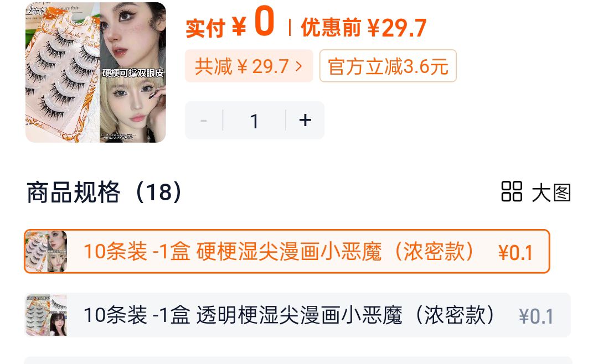Tap the partially visible third spec row
The image size is (598, 364).
[x=297, y=360]
